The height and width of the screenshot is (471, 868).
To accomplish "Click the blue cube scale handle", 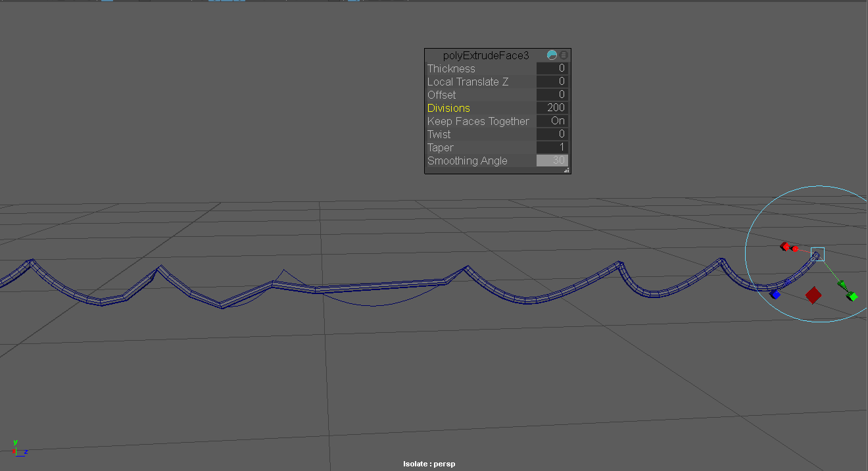I will click(775, 295).
